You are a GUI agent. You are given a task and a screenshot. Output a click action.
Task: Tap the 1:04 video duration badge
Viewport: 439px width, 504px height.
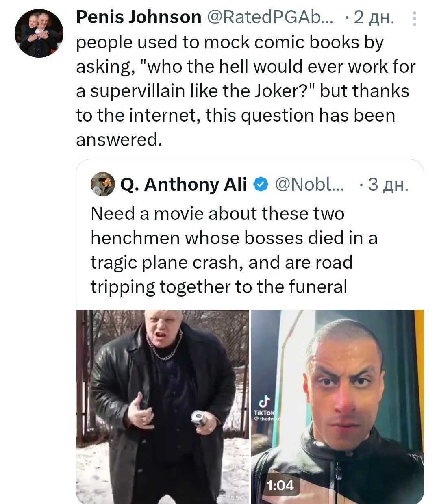[280, 485]
